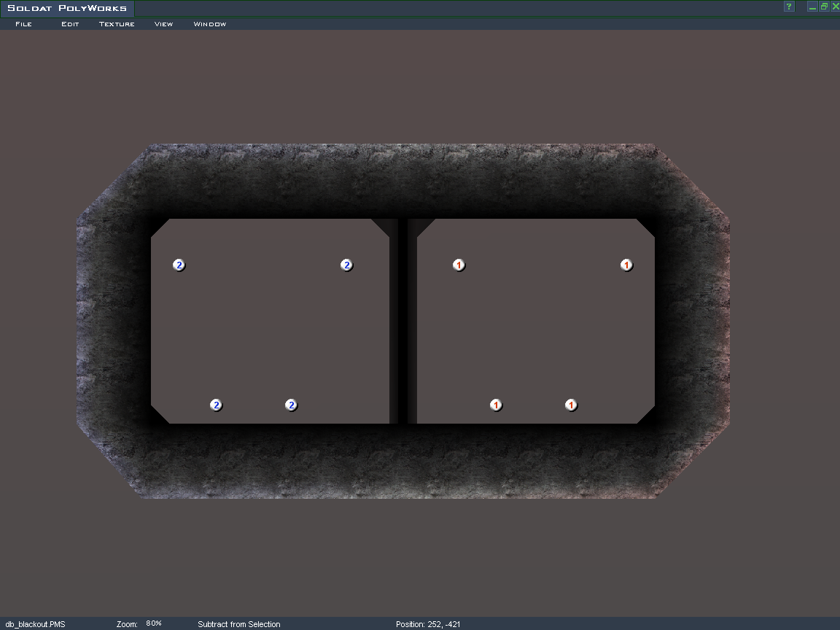
Task: Click the help question mark icon
Action: [789, 7]
